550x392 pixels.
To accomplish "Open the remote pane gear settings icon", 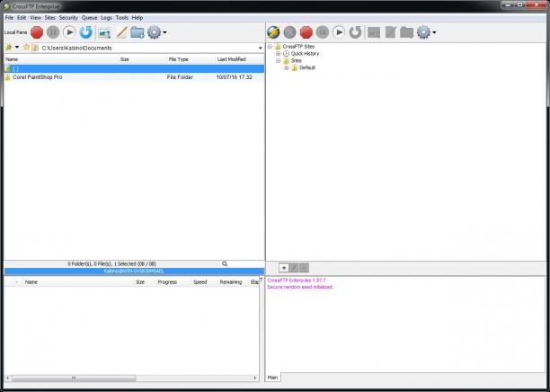I will 423,32.
